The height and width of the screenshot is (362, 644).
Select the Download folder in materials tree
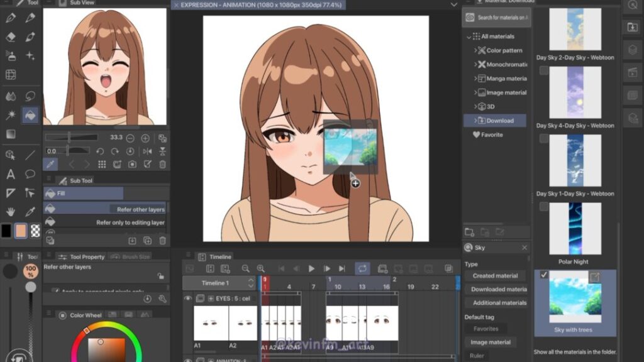[499, 121]
